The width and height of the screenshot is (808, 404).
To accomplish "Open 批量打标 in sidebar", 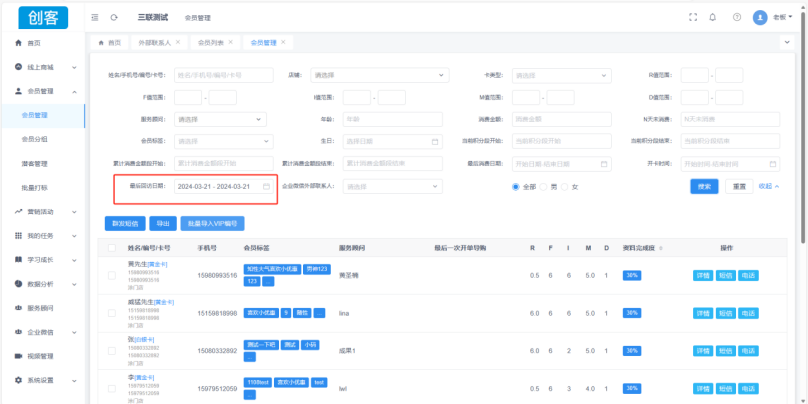I will (35, 188).
